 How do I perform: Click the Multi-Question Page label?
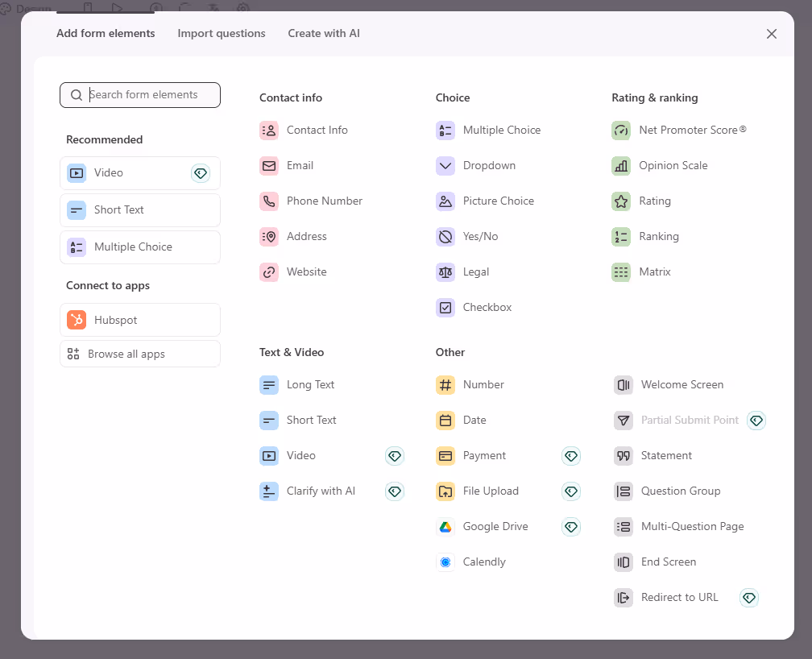(x=693, y=526)
